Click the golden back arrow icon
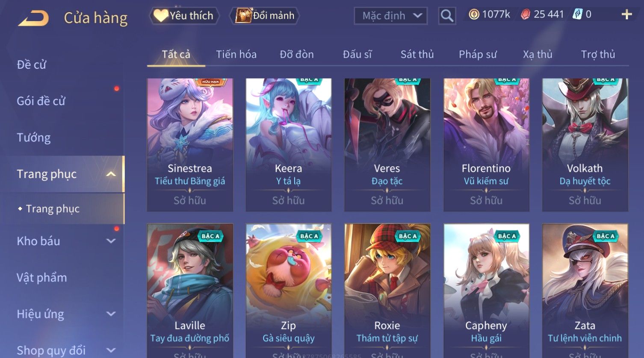Screen dimensions: 644x358 pos(34,18)
